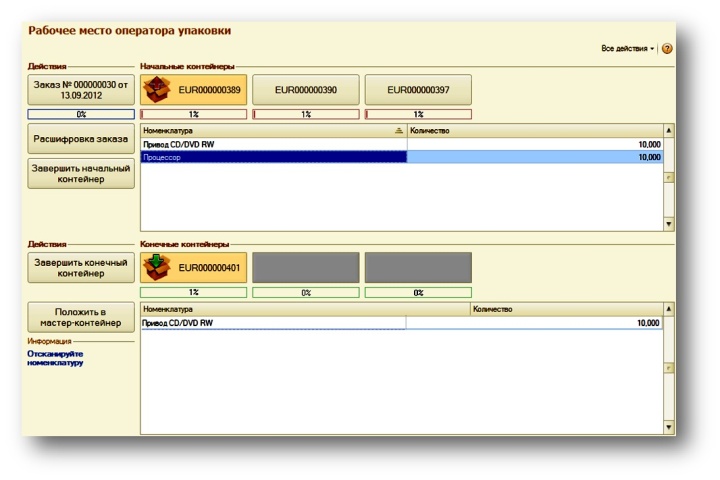
Task: Click the 0% progress bar under first gray slot
Action: coord(306,292)
